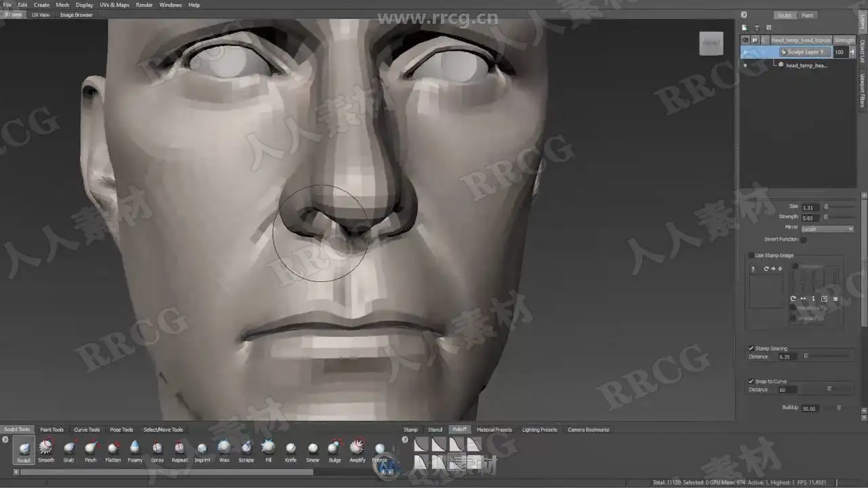The height and width of the screenshot is (488, 868).
Task: Open the Object List side tab
Action: point(863,51)
